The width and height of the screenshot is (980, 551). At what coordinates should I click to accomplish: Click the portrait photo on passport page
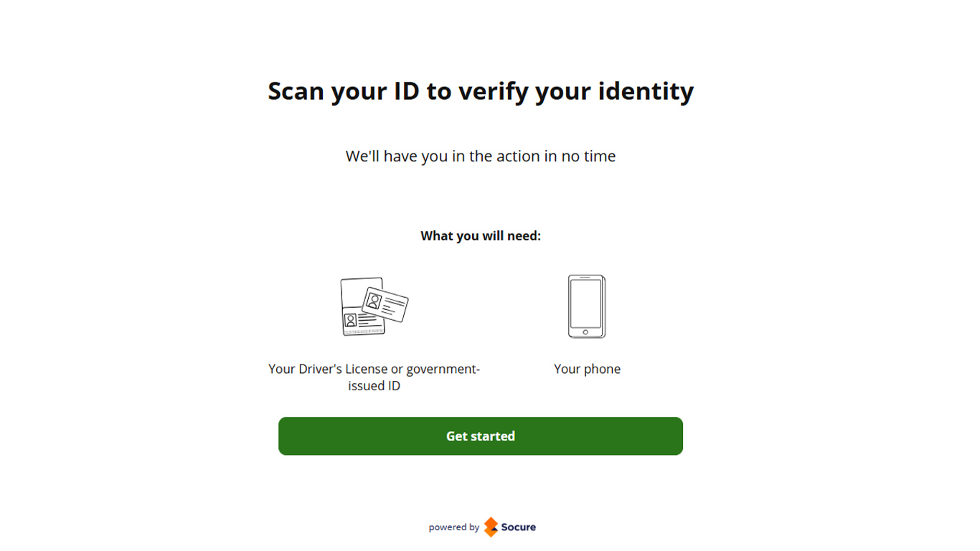pyautogui.click(x=350, y=320)
